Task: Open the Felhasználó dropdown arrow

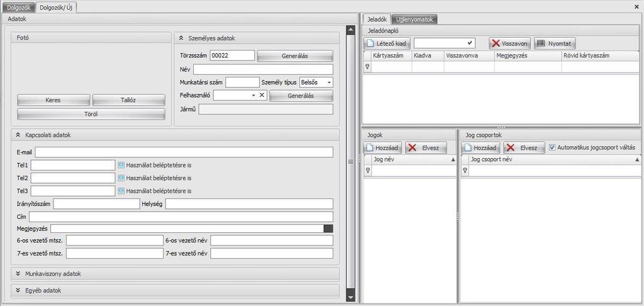Action: pyautogui.click(x=253, y=96)
